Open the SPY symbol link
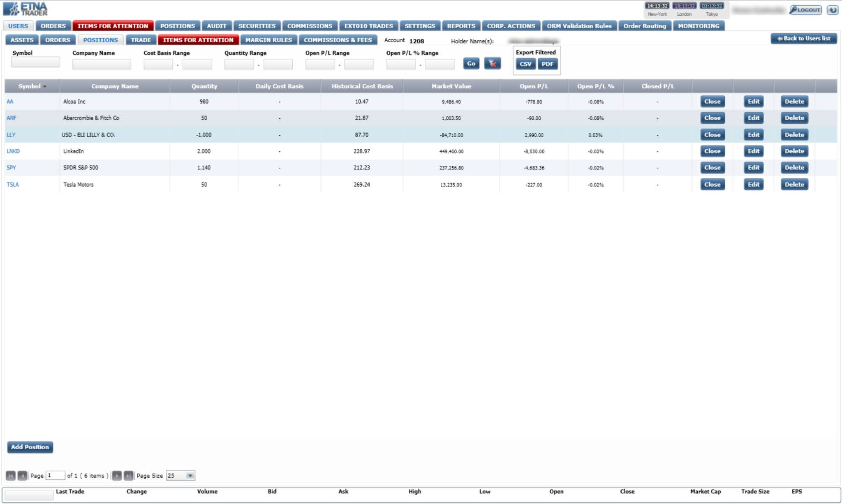842x504 pixels. click(x=11, y=168)
